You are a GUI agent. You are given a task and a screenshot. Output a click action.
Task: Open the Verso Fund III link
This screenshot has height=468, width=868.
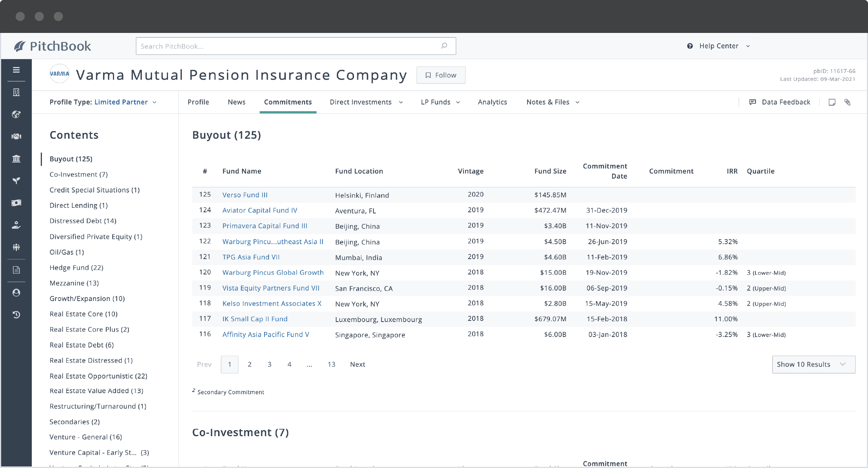coord(245,195)
